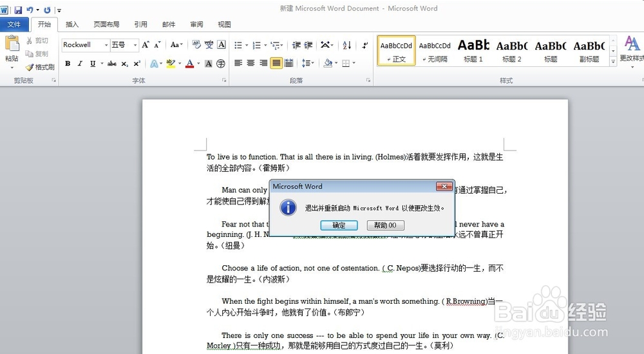Screen dimensions: 644x354
Task: Center the text
Action: coord(251,63)
